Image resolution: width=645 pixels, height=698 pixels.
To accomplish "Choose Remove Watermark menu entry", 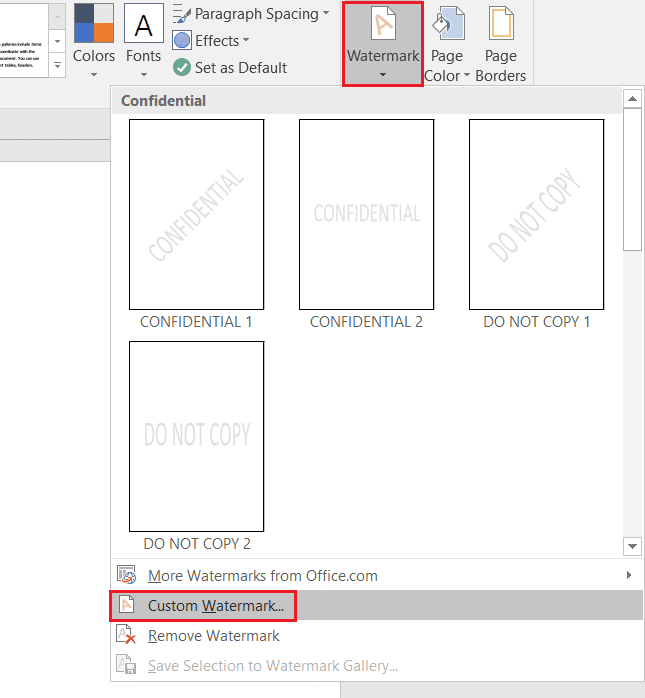I will (377, 635).
